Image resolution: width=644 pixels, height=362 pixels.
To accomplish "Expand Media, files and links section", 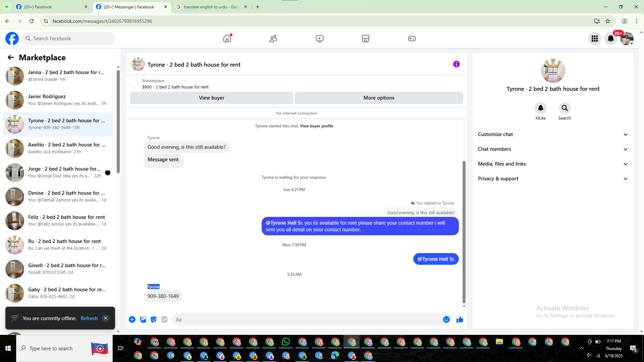I will click(553, 164).
